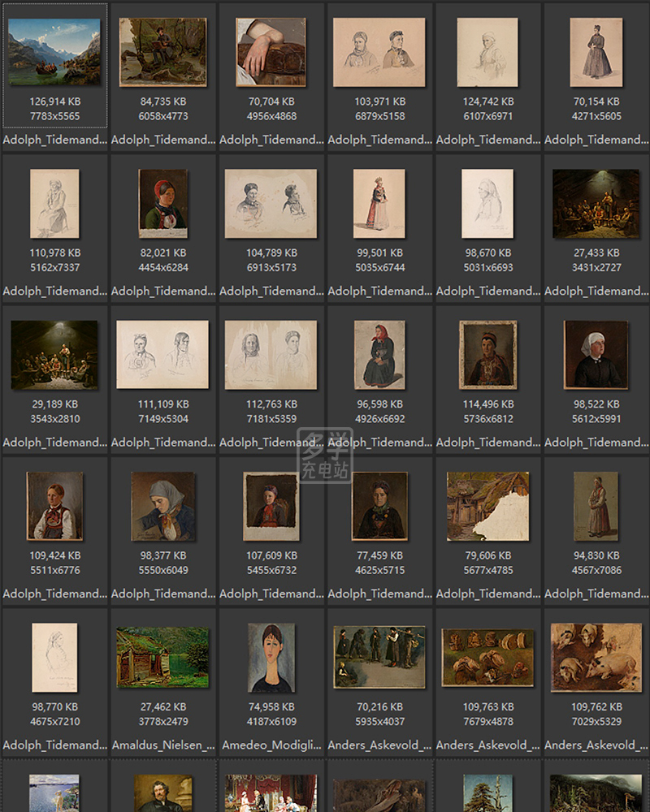This screenshot has height=812, width=650.
Task: Open the Amedeo Modigliani portrait thumbnail
Action: point(271,657)
